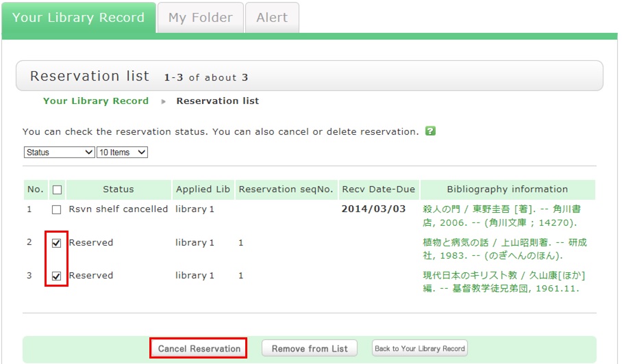622x364 pixels.
Task: Click the green help question mark icon
Action: click(430, 131)
